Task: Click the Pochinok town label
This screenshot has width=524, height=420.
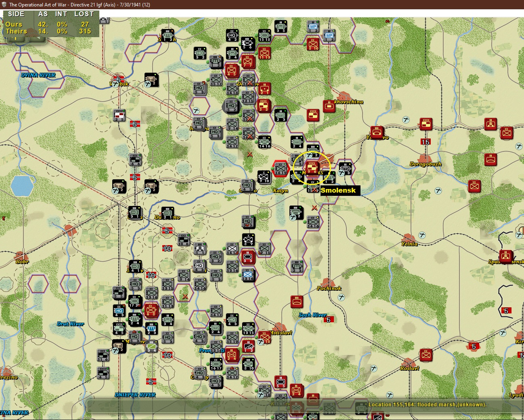Action: tap(329, 288)
